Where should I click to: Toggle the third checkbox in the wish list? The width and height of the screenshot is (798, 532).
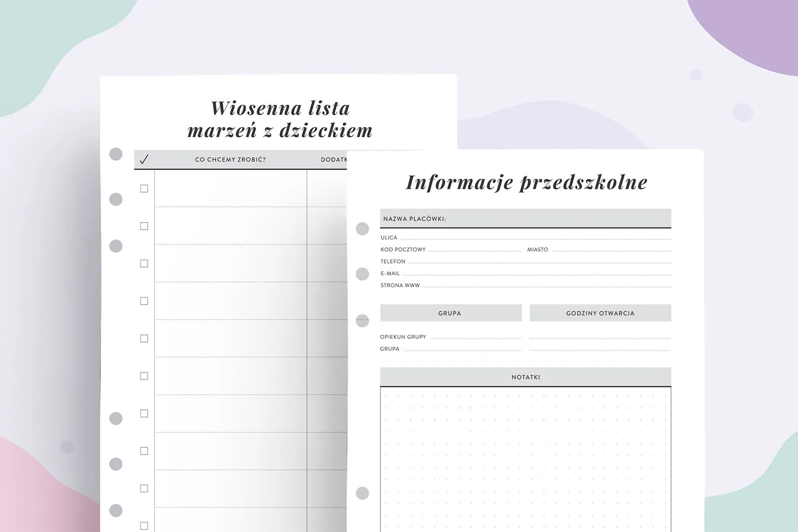tap(144, 264)
